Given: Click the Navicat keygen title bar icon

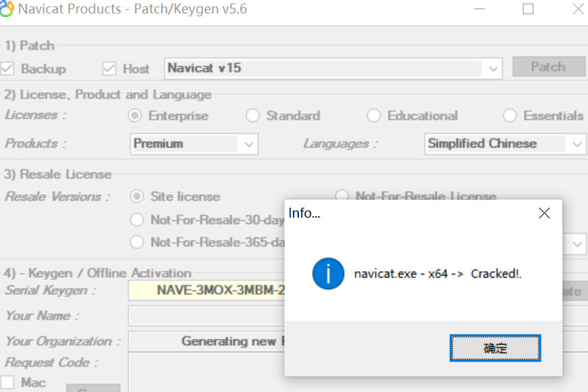Looking at the screenshot, I should tap(7, 10).
